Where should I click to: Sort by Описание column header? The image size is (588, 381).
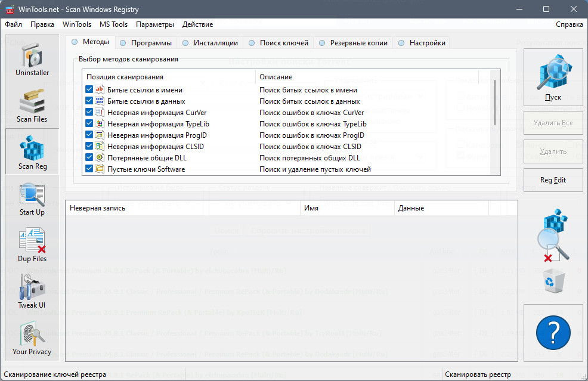(x=367, y=77)
